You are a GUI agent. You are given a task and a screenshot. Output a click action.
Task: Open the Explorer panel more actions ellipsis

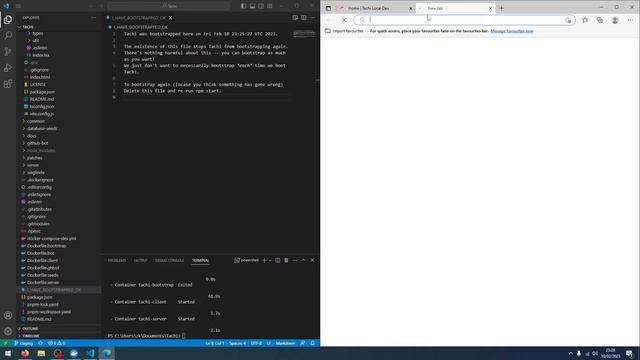click(93, 18)
